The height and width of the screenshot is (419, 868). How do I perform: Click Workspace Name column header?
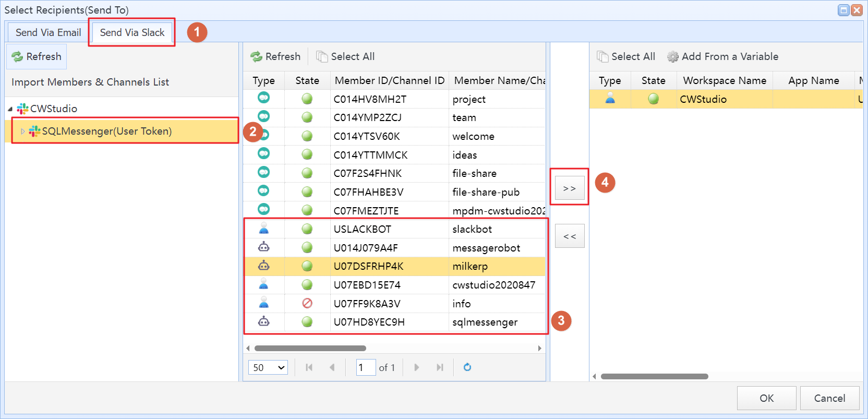tap(725, 80)
